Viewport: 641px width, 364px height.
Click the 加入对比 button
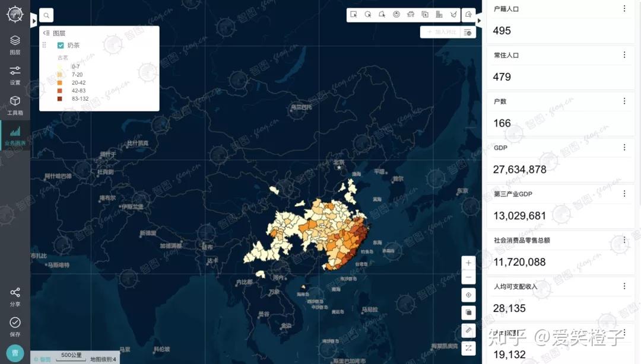(441, 32)
